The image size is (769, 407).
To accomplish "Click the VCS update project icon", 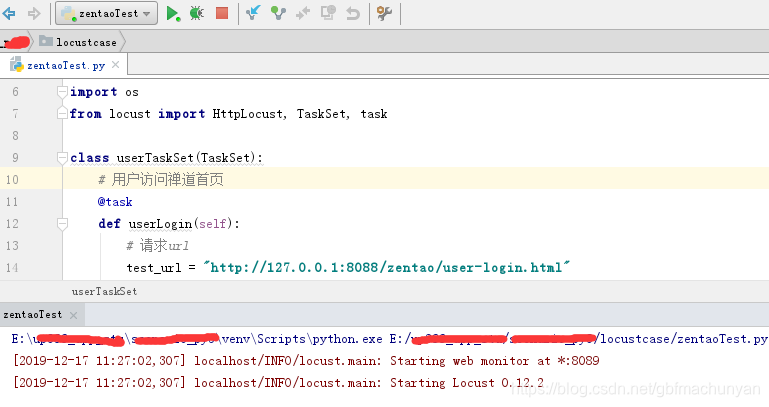I will coord(253,13).
